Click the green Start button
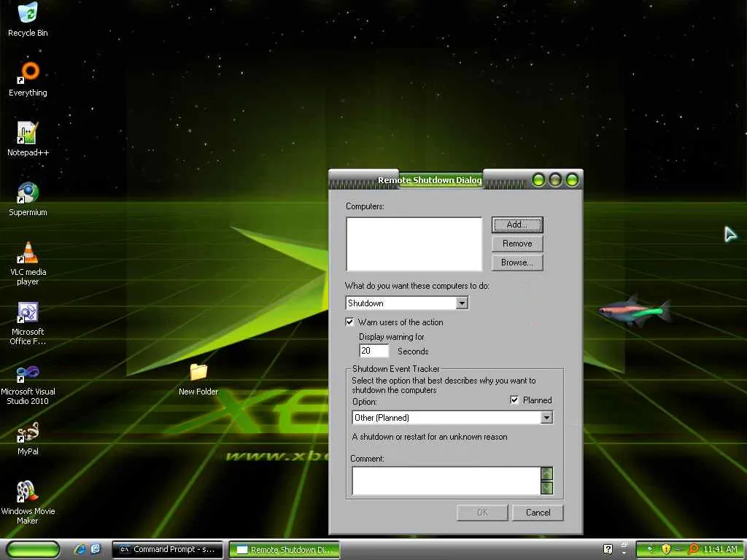 [x=33, y=549]
